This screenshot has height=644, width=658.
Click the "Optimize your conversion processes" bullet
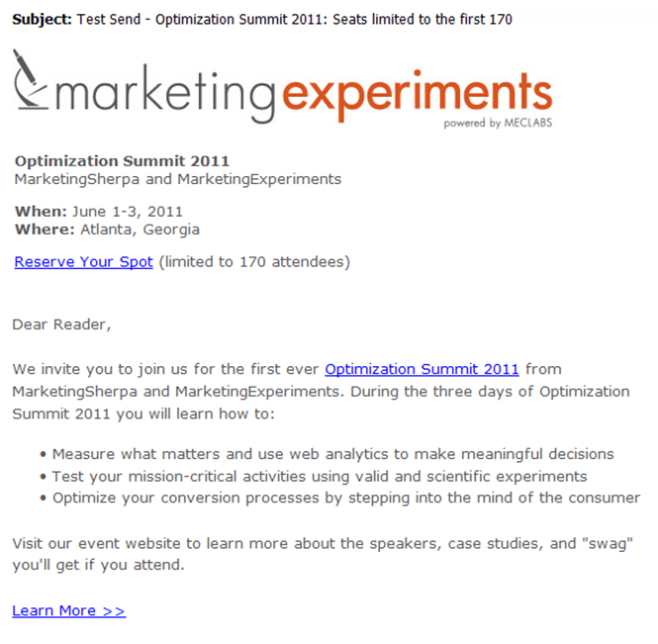tap(345, 498)
